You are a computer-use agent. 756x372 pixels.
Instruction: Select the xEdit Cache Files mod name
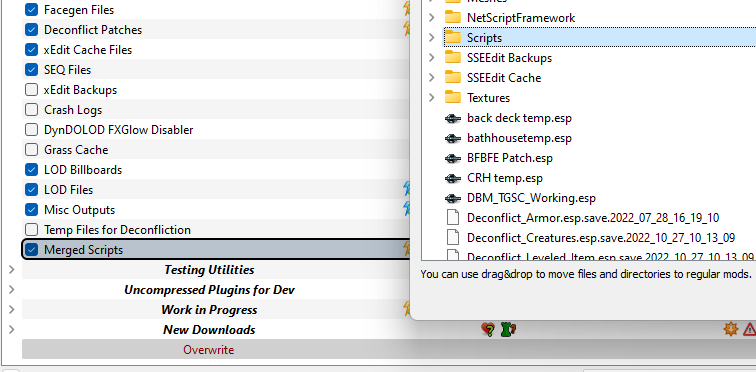(88, 50)
